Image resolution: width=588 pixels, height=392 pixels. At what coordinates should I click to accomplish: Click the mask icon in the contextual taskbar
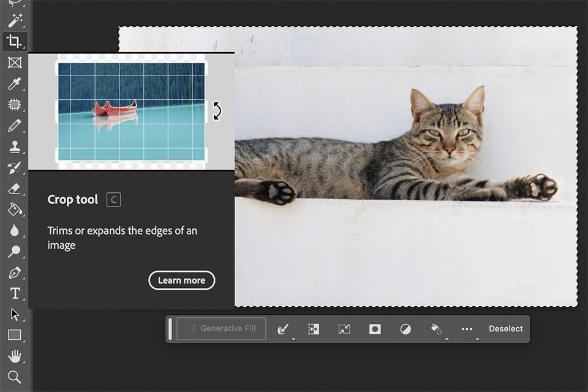(x=374, y=328)
